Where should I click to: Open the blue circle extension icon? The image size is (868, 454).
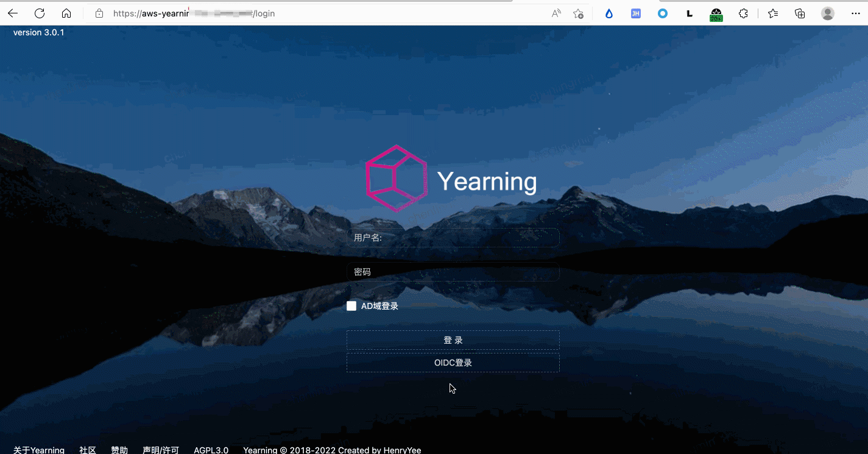(x=663, y=13)
